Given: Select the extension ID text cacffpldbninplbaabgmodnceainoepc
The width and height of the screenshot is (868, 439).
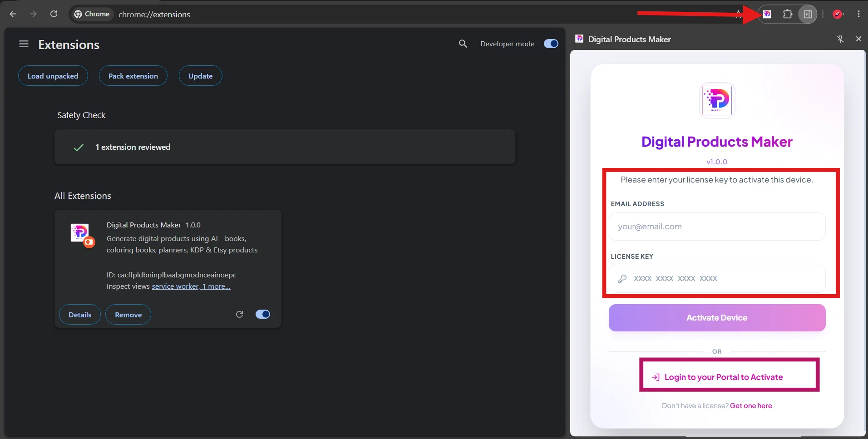Looking at the screenshot, I should 177,275.
